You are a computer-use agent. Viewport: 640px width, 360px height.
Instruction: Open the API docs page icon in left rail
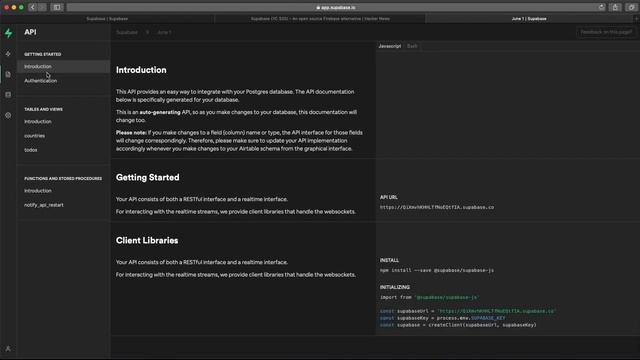click(8, 74)
